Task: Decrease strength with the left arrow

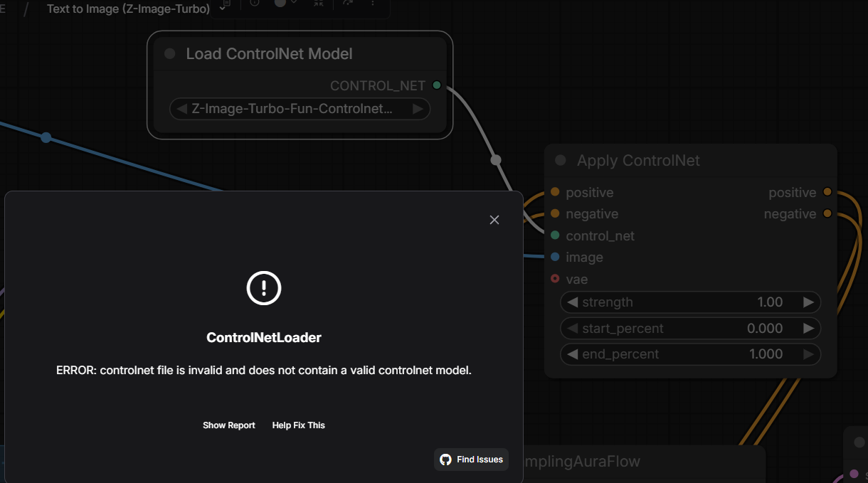Action: (x=572, y=302)
